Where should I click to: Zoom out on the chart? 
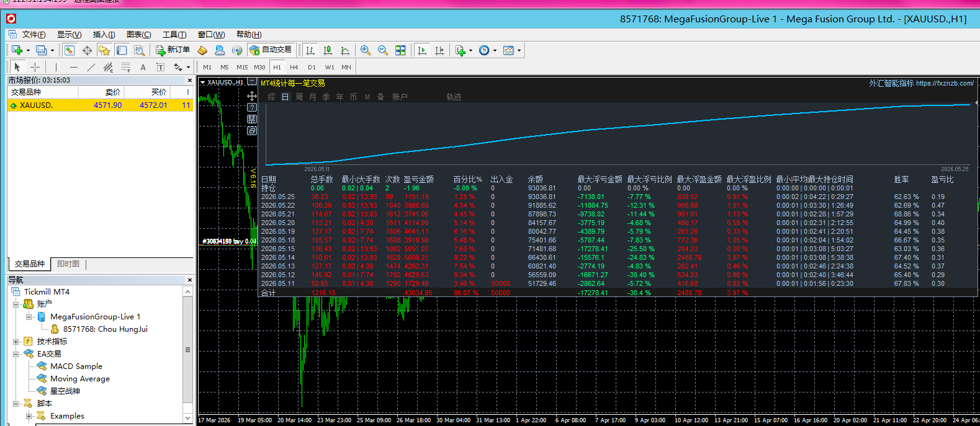[383, 50]
